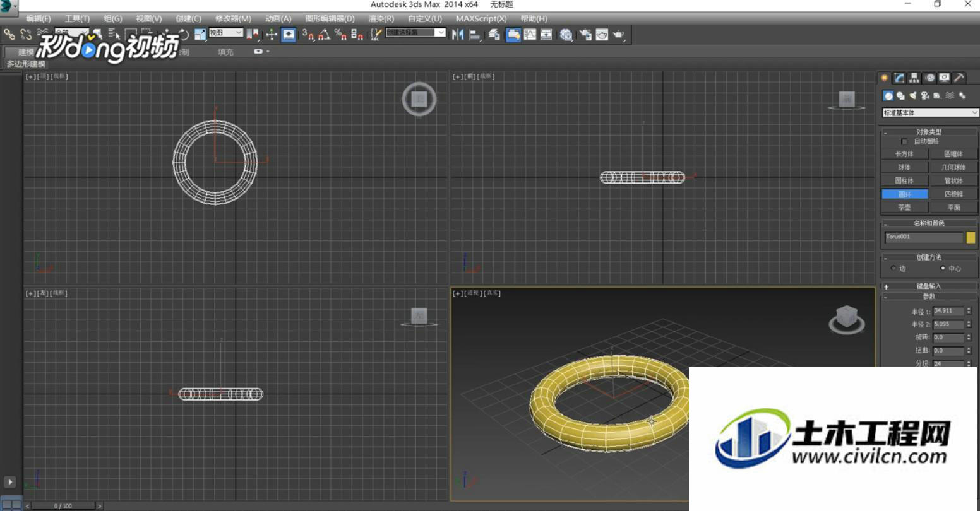Select the Cameras category icon
The height and width of the screenshot is (511, 980).
[925, 96]
